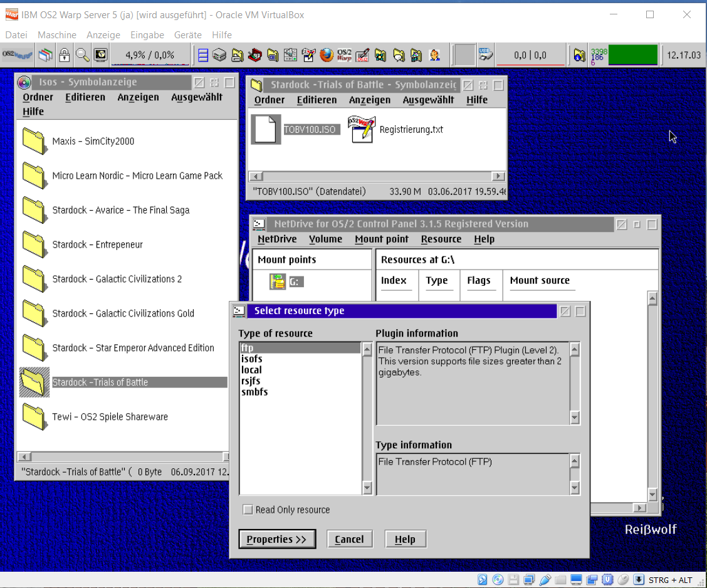
Task: Click the Properties >> button
Action: pos(277,539)
